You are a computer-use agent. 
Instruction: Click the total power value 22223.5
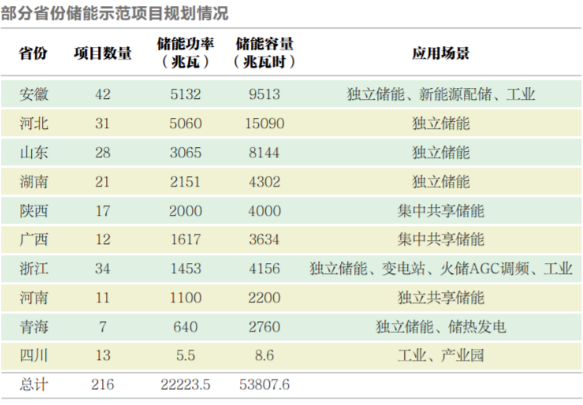point(186,385)
